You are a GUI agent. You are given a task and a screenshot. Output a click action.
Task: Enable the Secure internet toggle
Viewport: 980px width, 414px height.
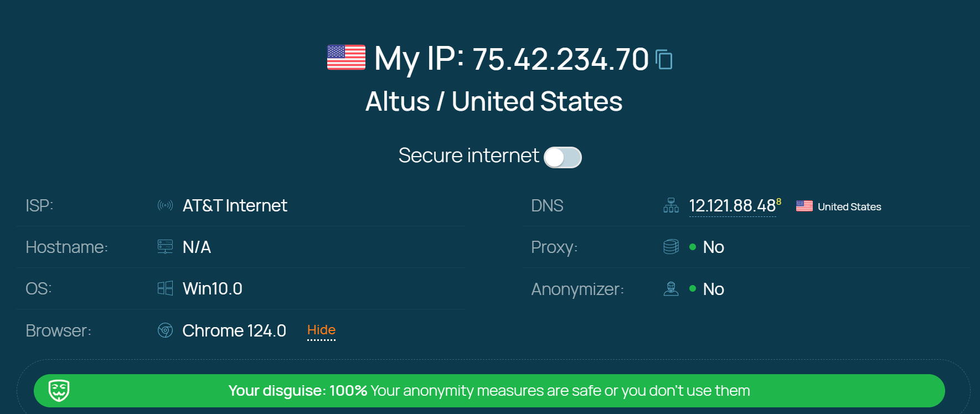coord(563,157)
